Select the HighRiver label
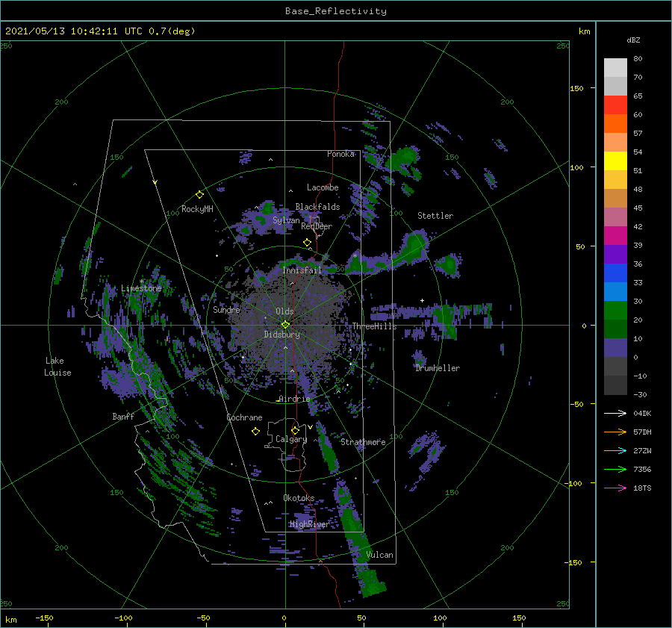The height and width of the screenshot is (628, 672). [x=309, y=524]
